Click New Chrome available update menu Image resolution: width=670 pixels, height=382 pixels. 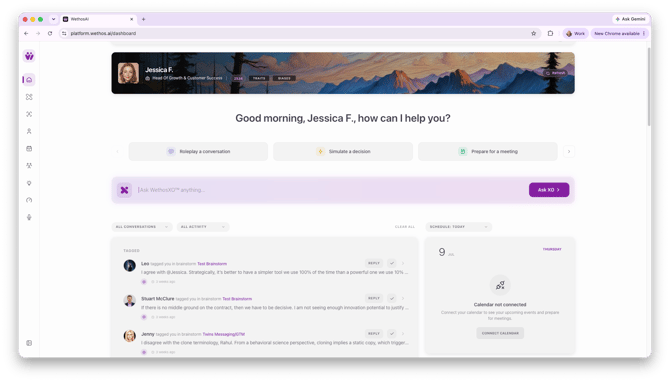tap(620, 33)
